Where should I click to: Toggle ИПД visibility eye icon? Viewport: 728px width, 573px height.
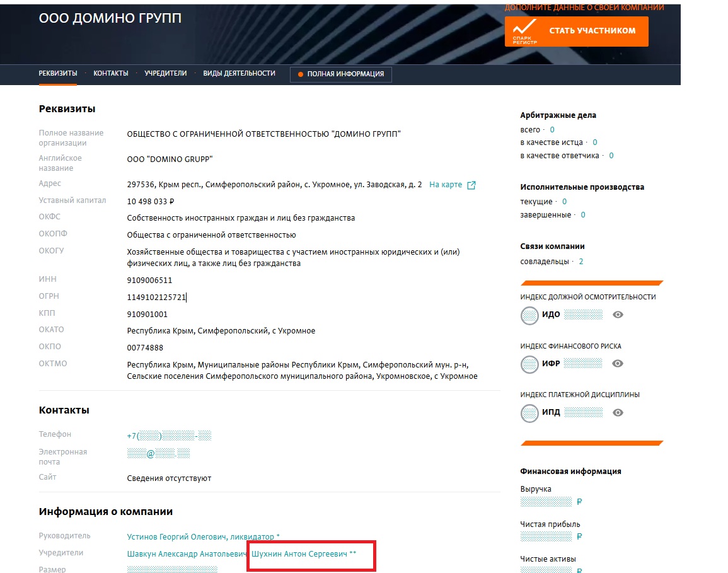coord(618,413)
